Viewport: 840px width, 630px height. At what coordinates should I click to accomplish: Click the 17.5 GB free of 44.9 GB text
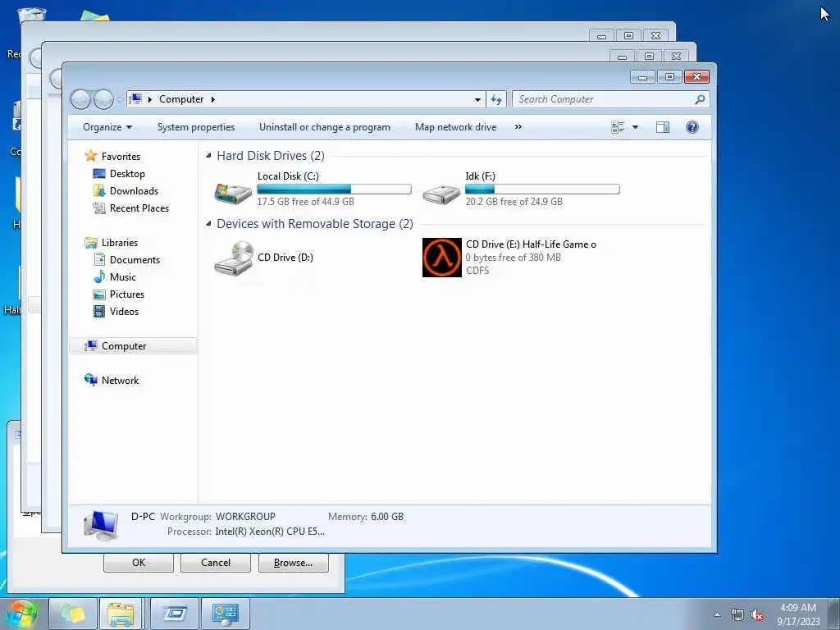tap(305, 202)
